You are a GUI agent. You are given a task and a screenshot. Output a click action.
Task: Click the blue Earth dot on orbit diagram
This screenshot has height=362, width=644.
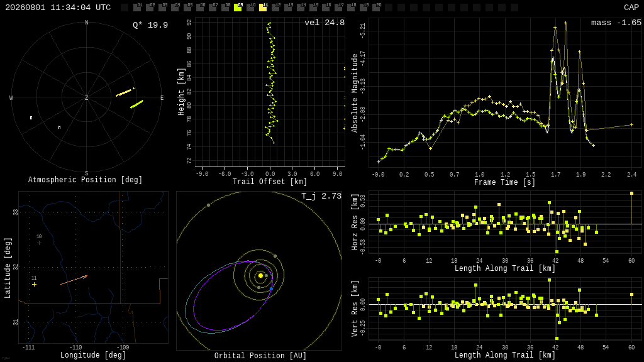tap(272, 289)
